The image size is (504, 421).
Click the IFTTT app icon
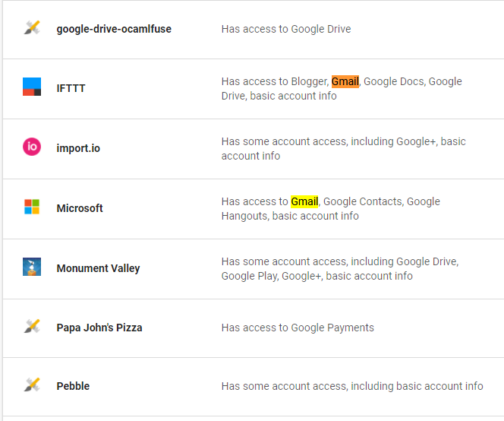tap(31, 87)
